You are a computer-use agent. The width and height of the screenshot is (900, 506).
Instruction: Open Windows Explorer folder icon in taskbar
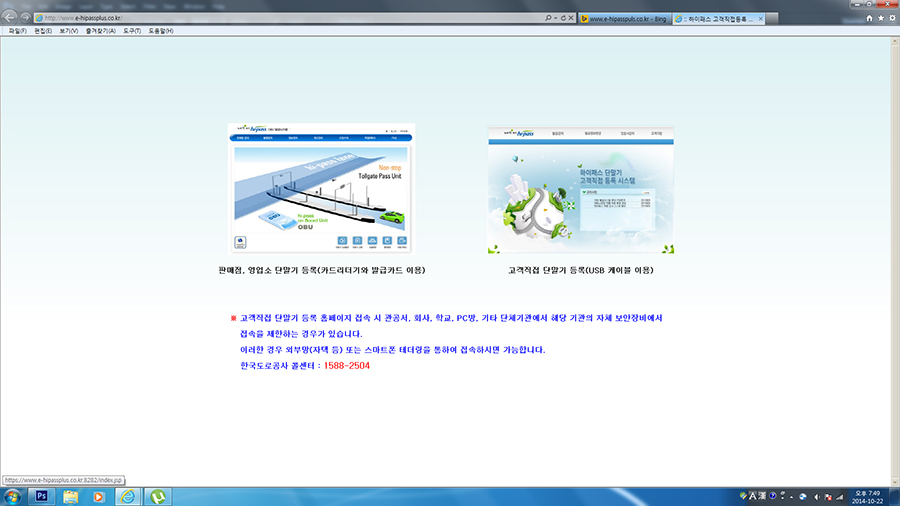[x=71, y=495]
